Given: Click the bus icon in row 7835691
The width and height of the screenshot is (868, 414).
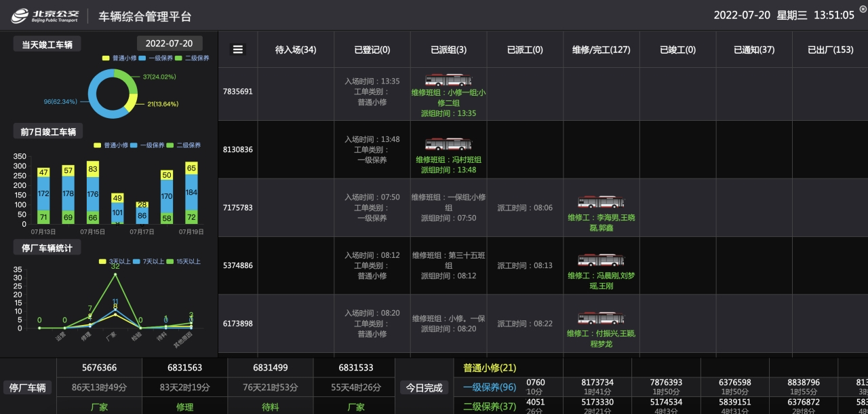Looking at the screenshot, I should pyautogui.click(x=448, y=80).
